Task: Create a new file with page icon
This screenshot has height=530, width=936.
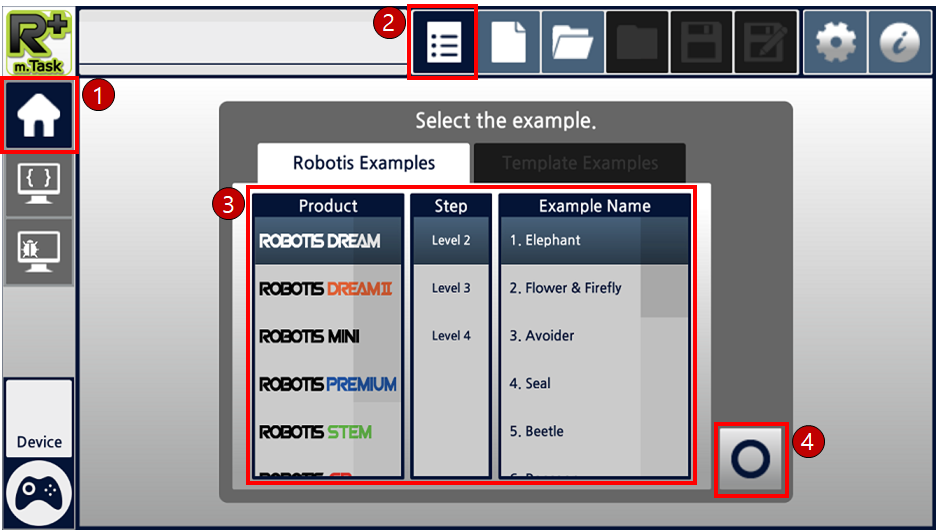Action: tap(508, 42)
